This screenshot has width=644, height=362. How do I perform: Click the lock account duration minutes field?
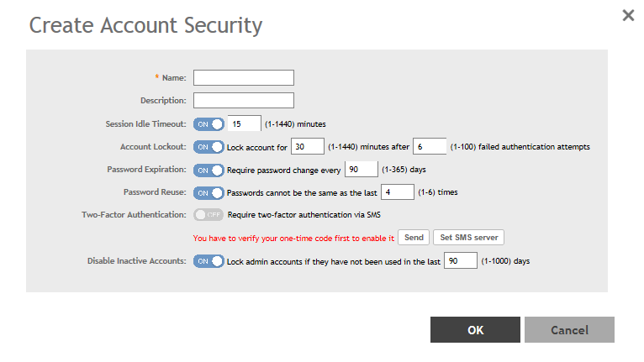point(307,147)
